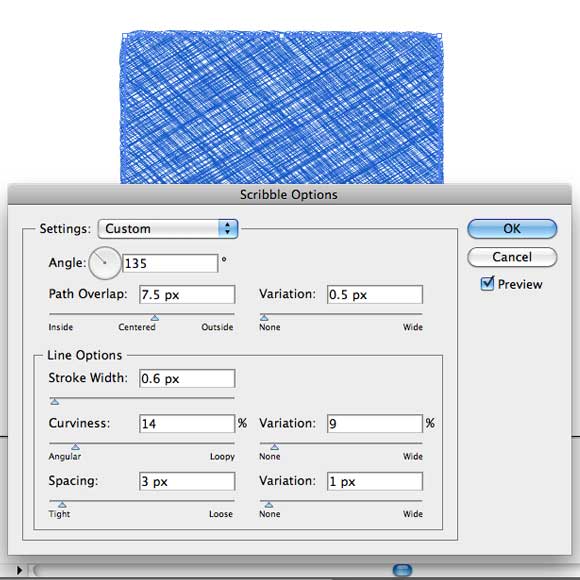Image resolution: width=580 pixels, height=580 pixels.
Task: Click the Curviness Variation slider thumb
Action: pyautogui.click(x=274, y=447)
